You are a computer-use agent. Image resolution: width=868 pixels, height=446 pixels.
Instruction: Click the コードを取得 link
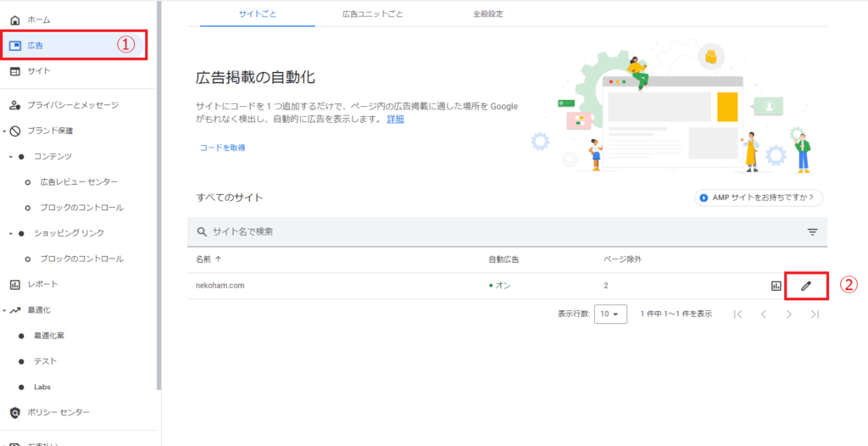pyautogui.click(x=223, y=148)
